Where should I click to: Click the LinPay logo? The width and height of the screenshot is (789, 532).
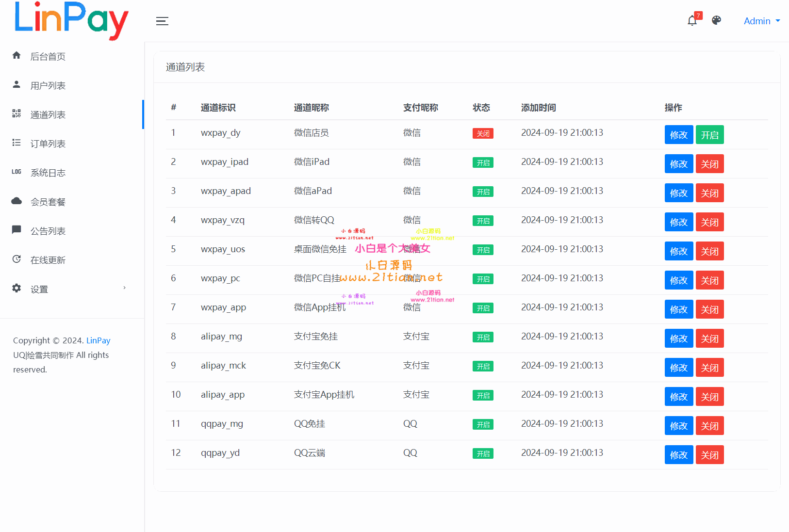72,20
